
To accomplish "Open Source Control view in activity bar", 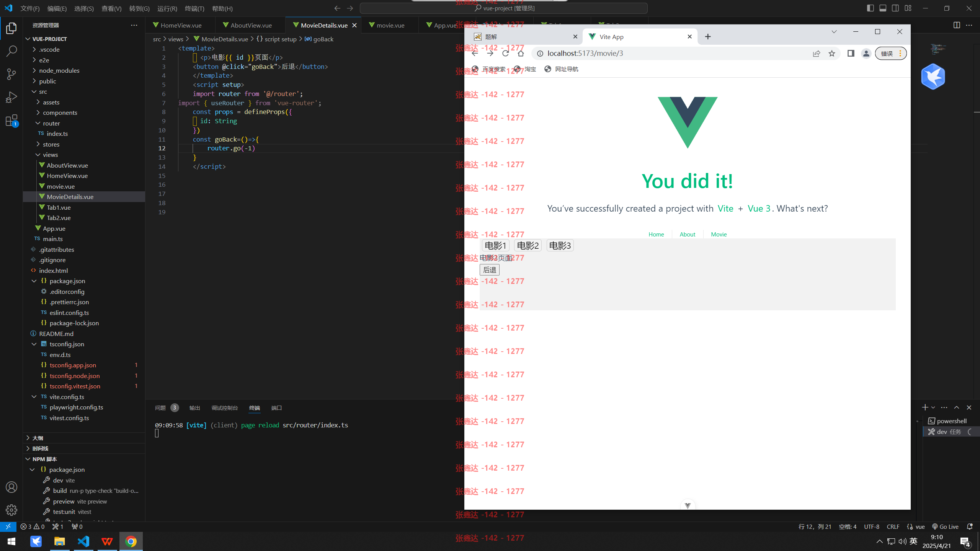I will pyautogui.click(x=11, y=74).
